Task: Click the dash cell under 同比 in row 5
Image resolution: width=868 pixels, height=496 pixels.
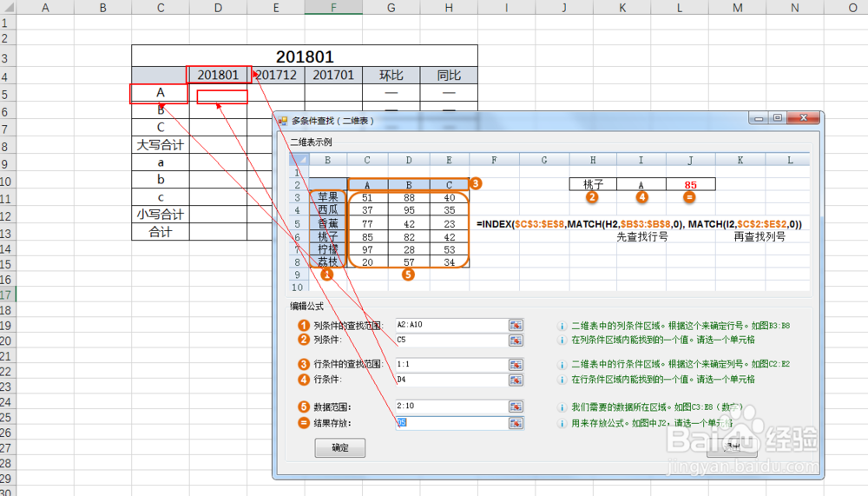Action: (449, 93)
